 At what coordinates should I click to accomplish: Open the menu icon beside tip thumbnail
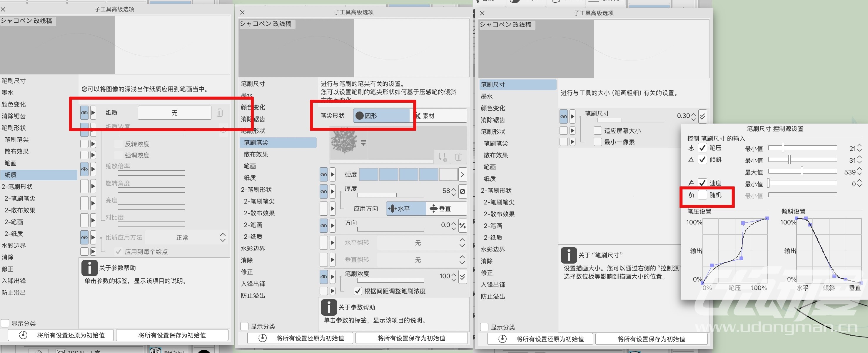pyautogui.click(x=363, y=143)
